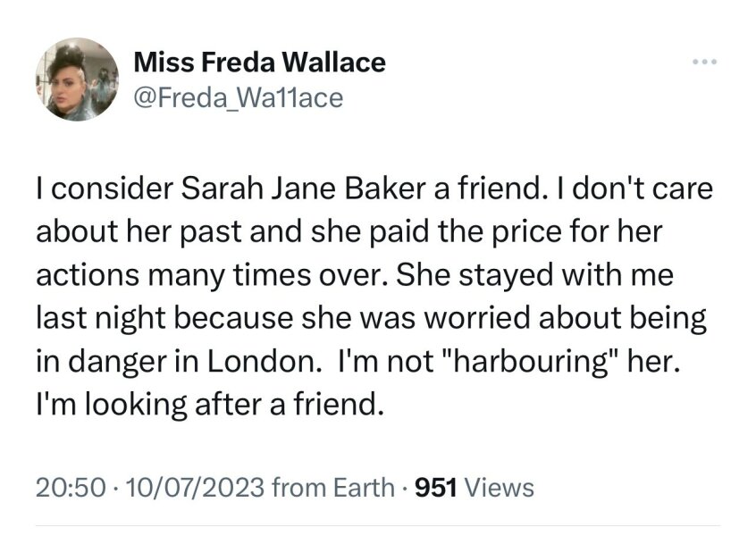
Task: Click the @Freda_Wa11ace handle
Action: pyautogui.click(x=238, y=96)
